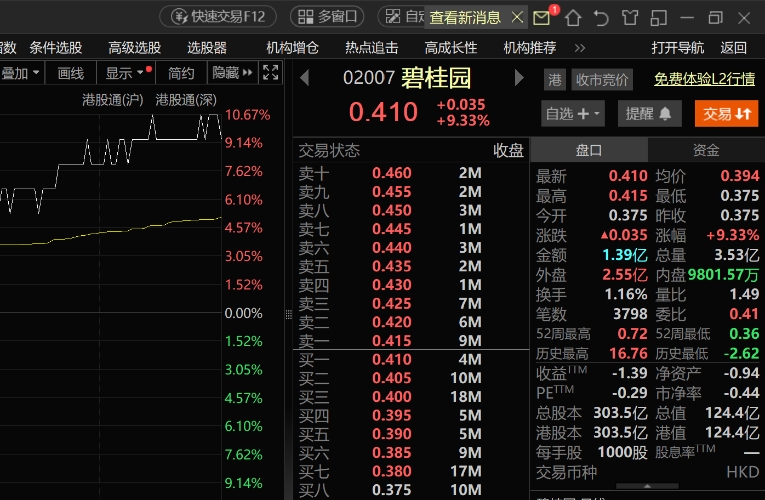Select the 卖一 price 0.415
This screenshot has width=765, height=500.
click(392, 340)
